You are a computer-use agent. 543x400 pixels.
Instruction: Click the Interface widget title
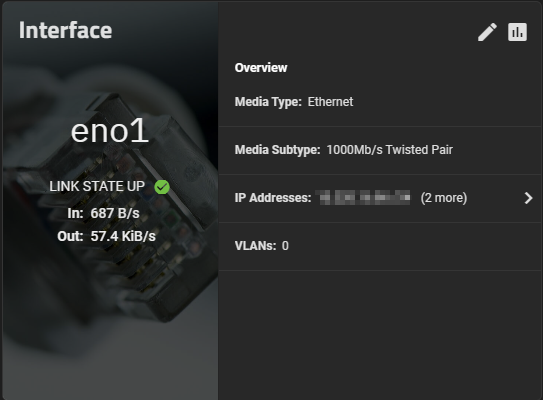pos(65,30)
